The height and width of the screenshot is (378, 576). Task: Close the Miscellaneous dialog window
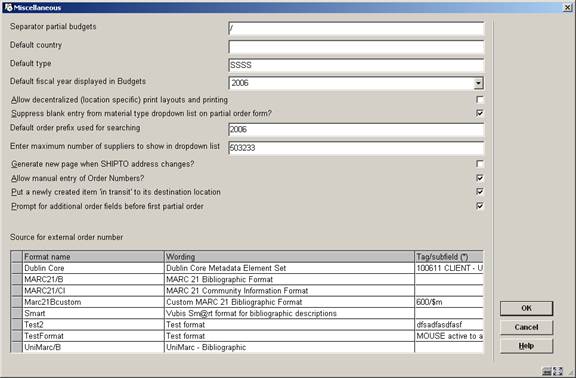pyautogui.click(x=568, y=7)
